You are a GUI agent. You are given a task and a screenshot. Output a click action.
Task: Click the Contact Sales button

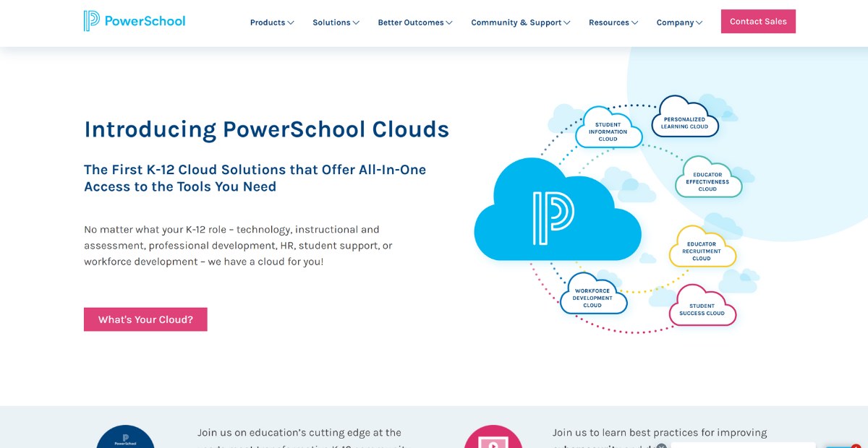coord(758,21)
